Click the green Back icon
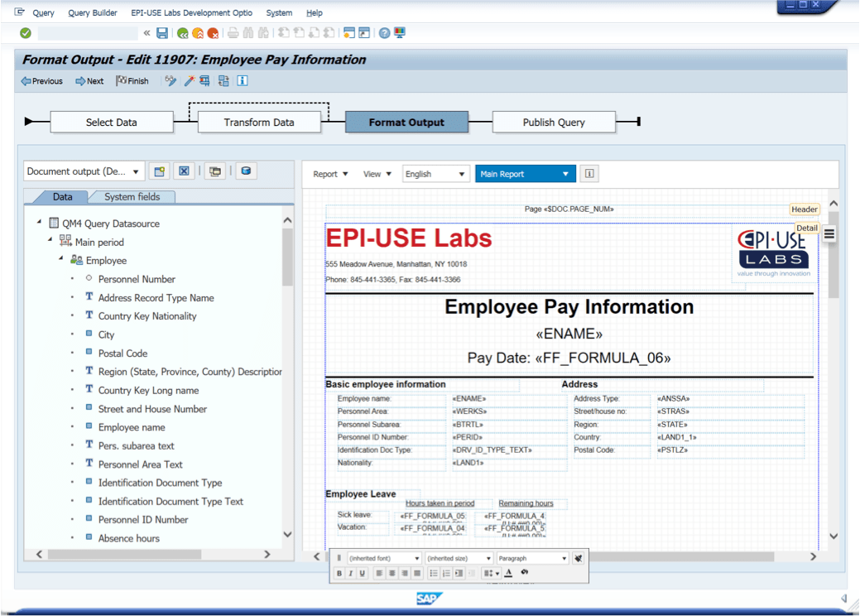 [183, 33]
